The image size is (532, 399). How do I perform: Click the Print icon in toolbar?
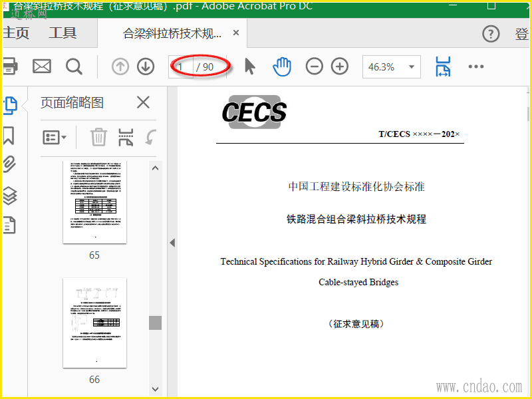(10, 66)
